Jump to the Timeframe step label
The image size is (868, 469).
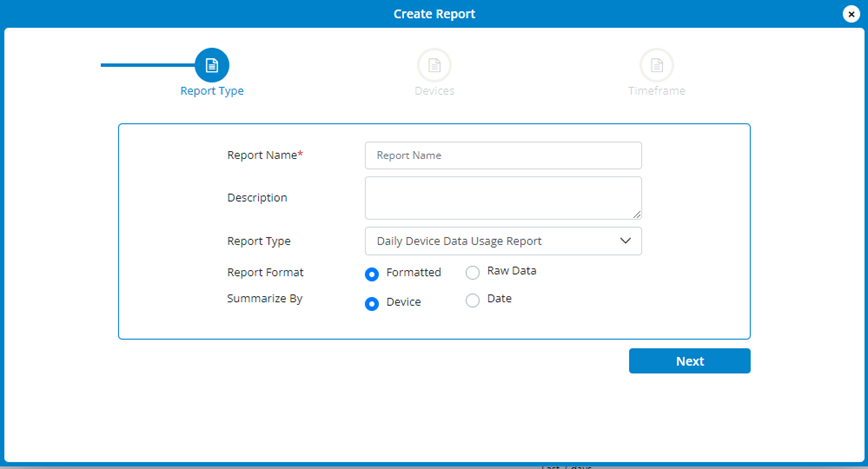coord(656,91)
